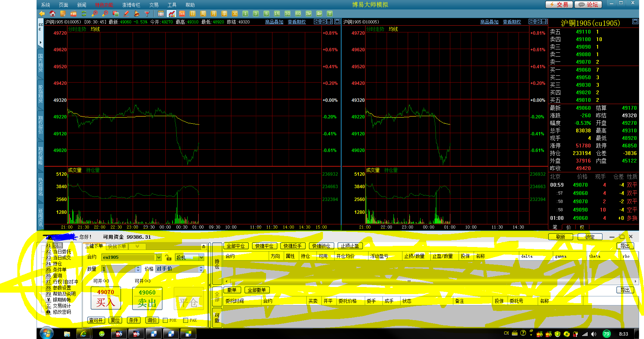644x339 pixels.
Task: Toggle the contract lock padlock icon
Action: coord(168,258)
